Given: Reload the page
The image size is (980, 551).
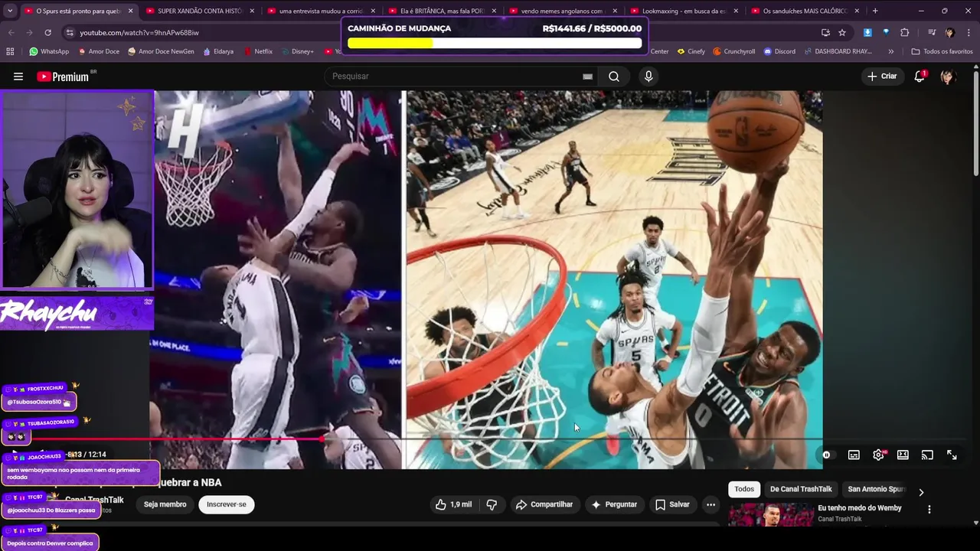Looking at the screenshot, I should point(47,33).
